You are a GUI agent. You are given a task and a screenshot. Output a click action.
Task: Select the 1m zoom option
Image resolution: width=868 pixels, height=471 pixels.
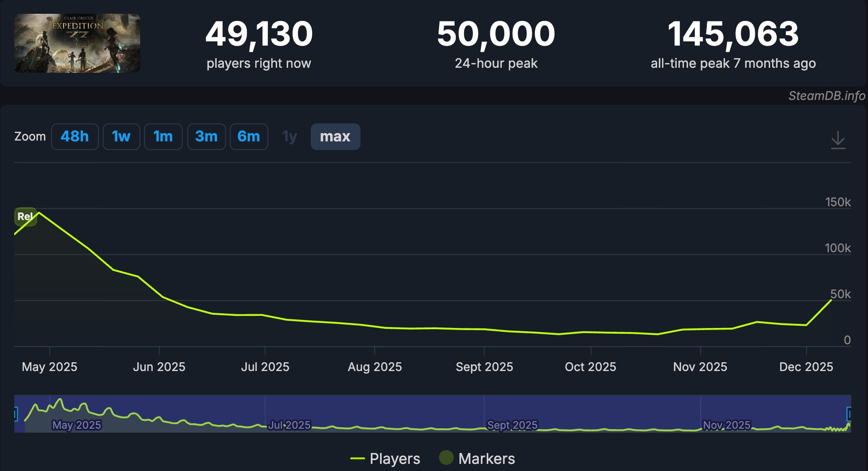coord(163,136)
